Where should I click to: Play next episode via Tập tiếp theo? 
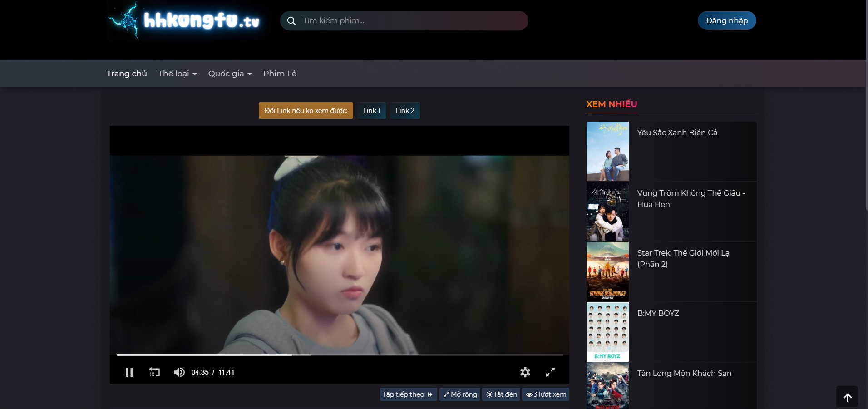[x=408, y=394]
